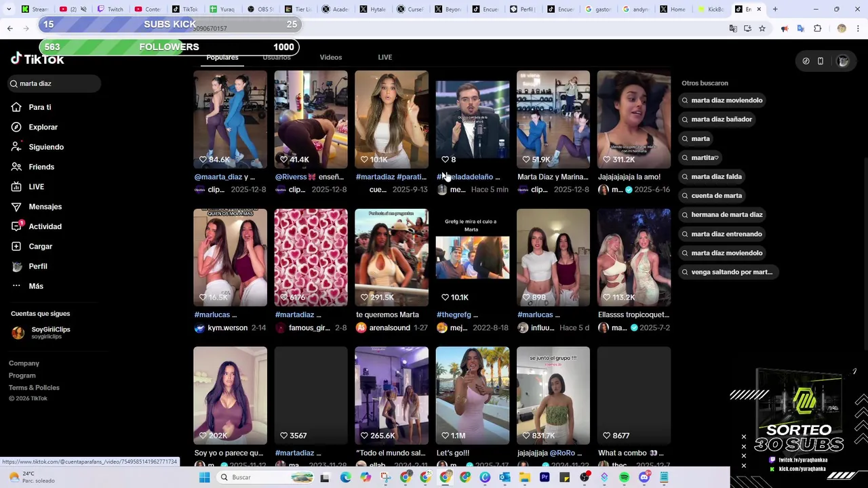Open Spotify from the taskbar
The image size is (868, 488).
click(624, 477)
